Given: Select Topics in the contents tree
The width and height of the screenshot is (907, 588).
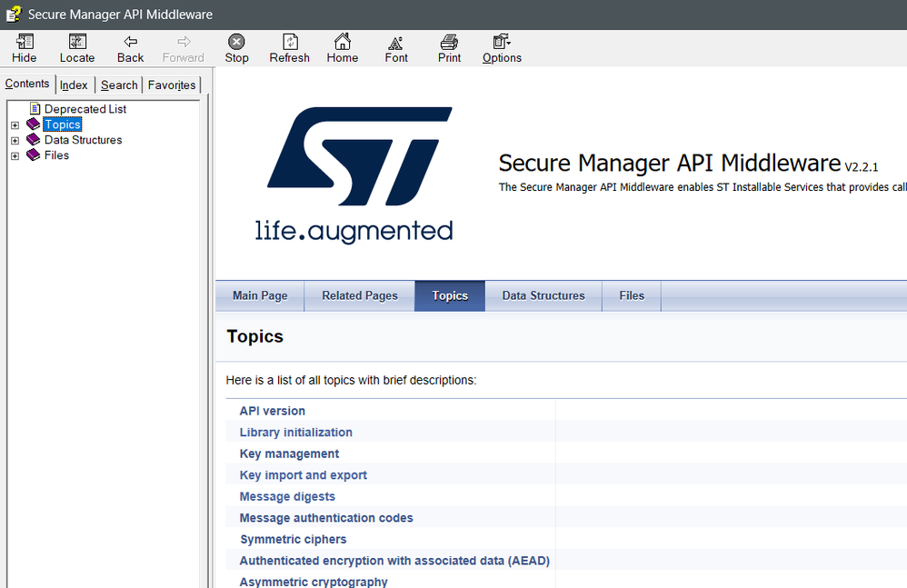Looking at the screenshot, I should click(63, 125).
